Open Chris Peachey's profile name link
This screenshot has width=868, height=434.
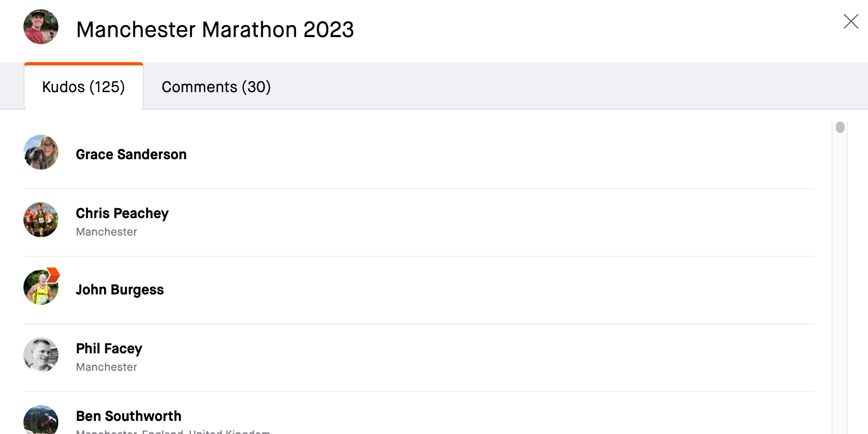click(122, 213)
